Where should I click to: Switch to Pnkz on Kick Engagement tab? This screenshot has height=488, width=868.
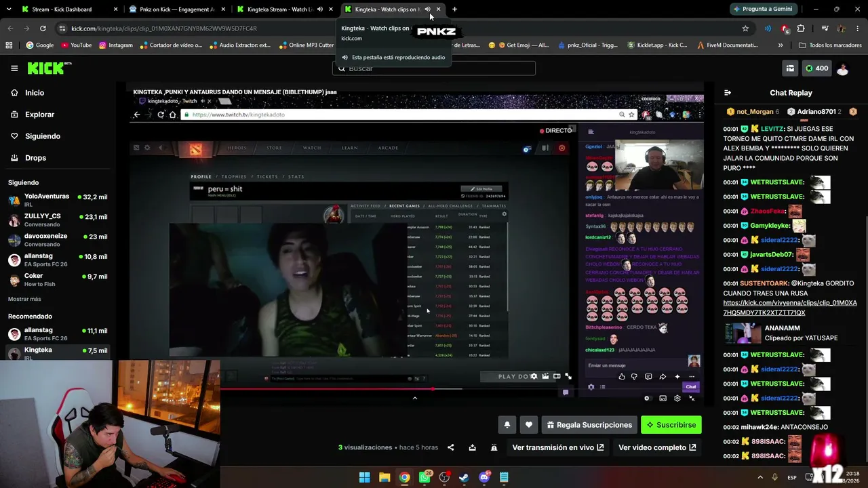(x=178, y=9)
